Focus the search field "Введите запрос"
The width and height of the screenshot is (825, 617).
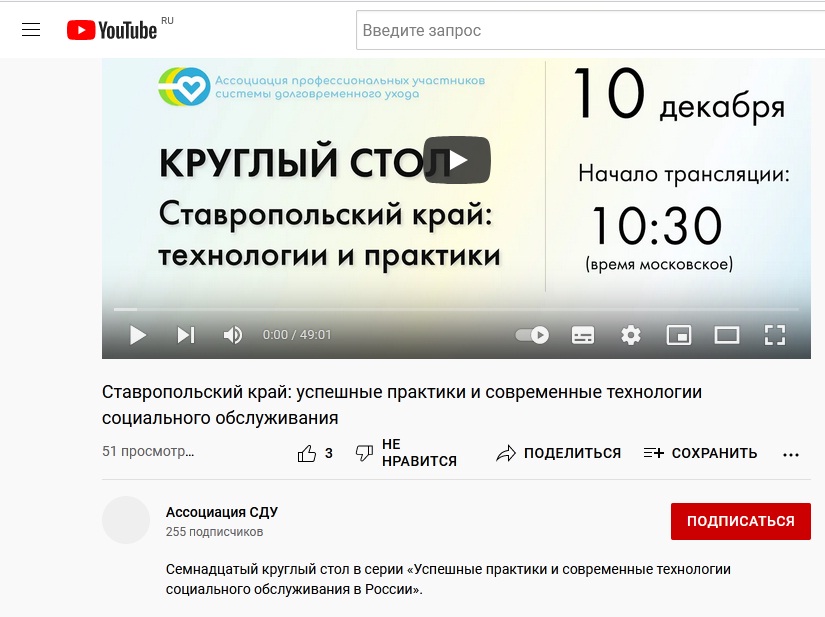tap(590, 31)
